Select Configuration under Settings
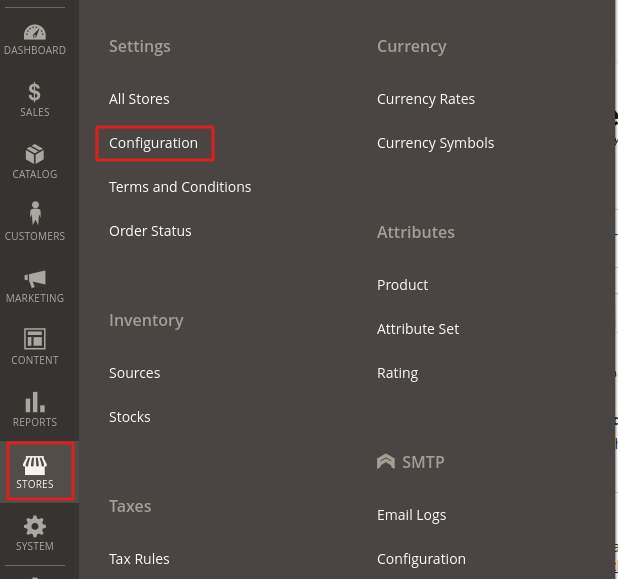The width and height of the screenshot is (618, 579). click(154, 143)
